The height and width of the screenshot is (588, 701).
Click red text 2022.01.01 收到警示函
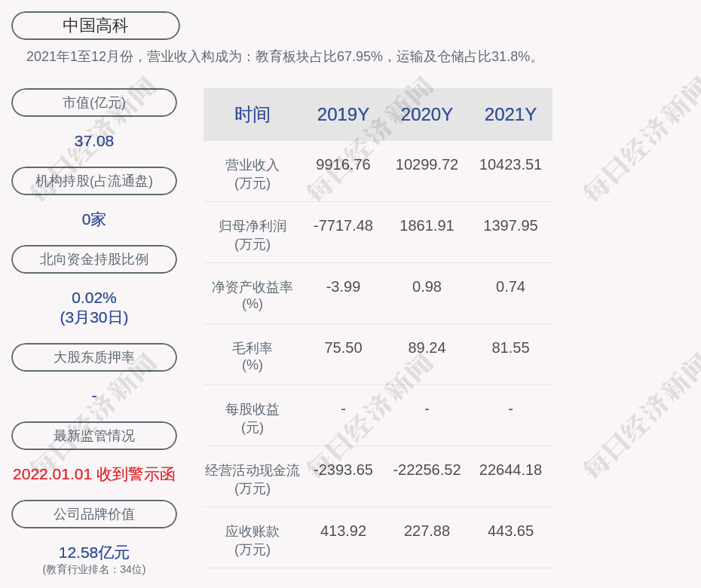click(x=94, y=474)
